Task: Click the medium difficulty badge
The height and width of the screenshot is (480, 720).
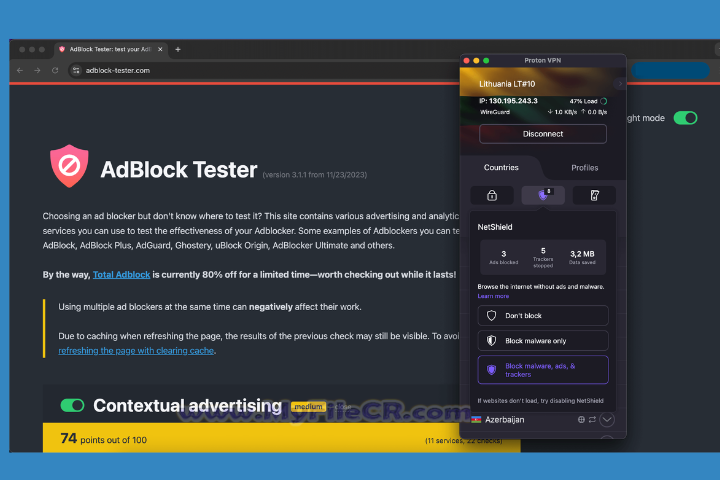Action: point(308,407)
